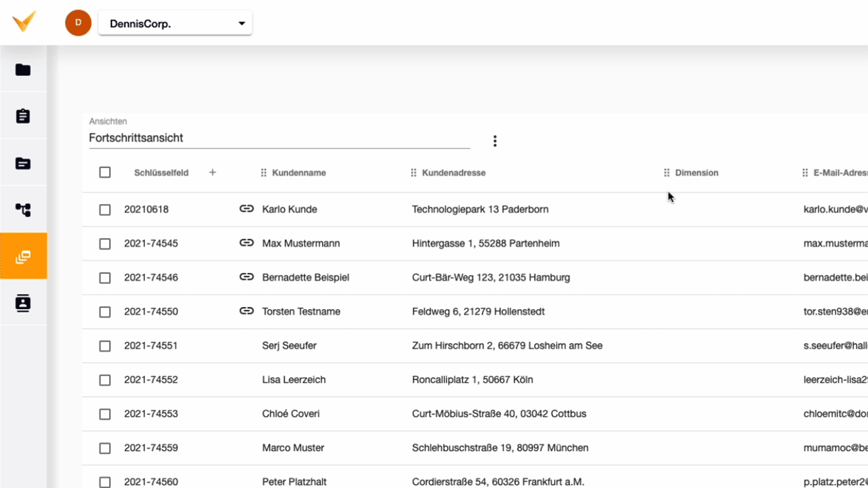Click the link icon beside Torsten Testname
Image resolution: width=868 pixels, height=488 pixels.
point(247,311)
